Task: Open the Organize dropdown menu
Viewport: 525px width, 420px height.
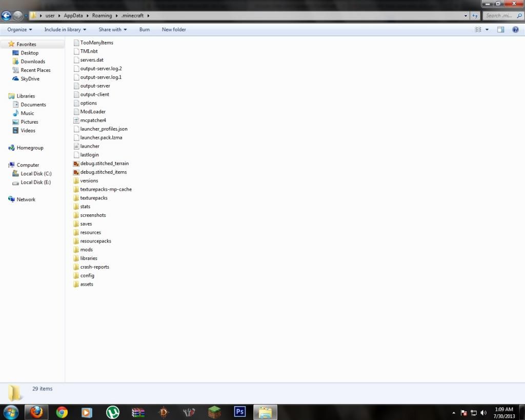Action: 19,30
